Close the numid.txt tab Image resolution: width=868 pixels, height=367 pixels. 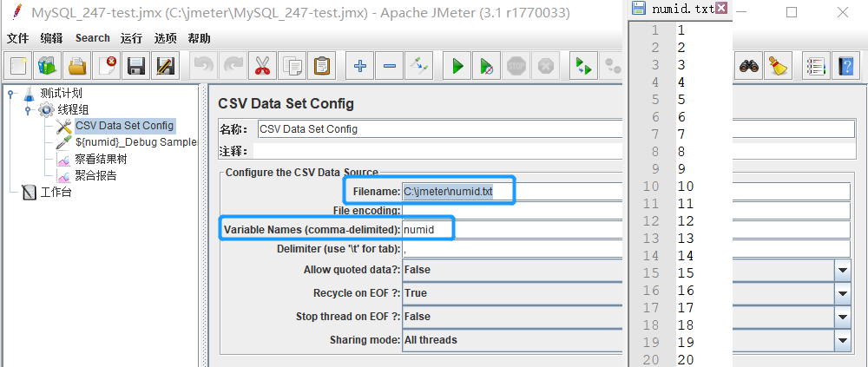tap(720, 8)
